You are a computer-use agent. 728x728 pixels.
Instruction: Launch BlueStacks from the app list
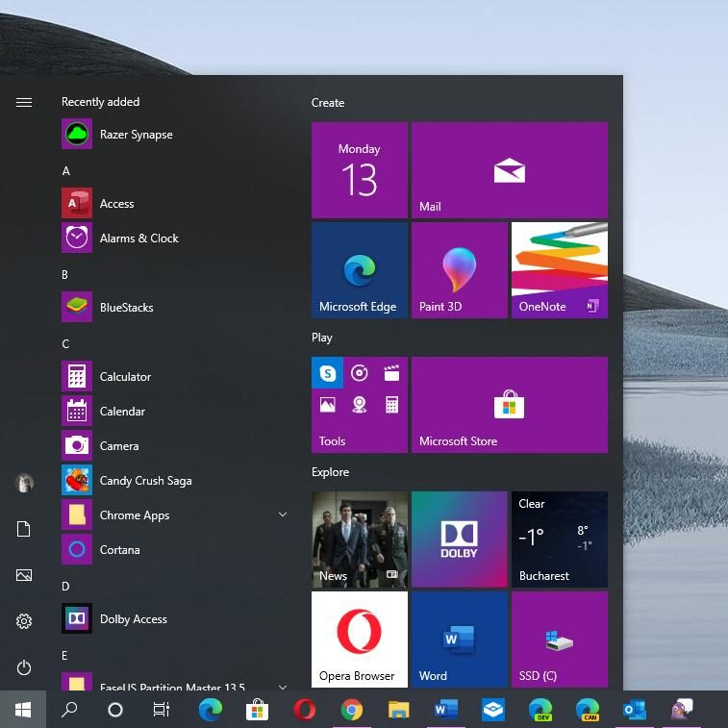174,308
